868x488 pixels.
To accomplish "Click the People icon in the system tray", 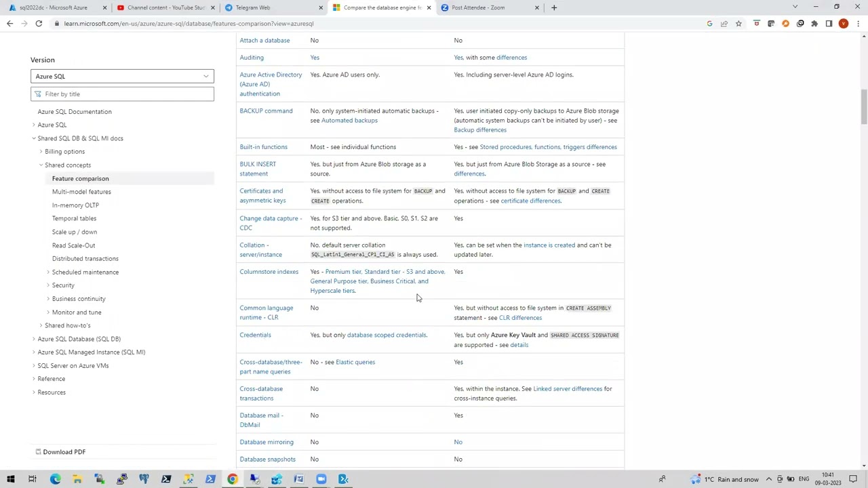I will point(662,479).
